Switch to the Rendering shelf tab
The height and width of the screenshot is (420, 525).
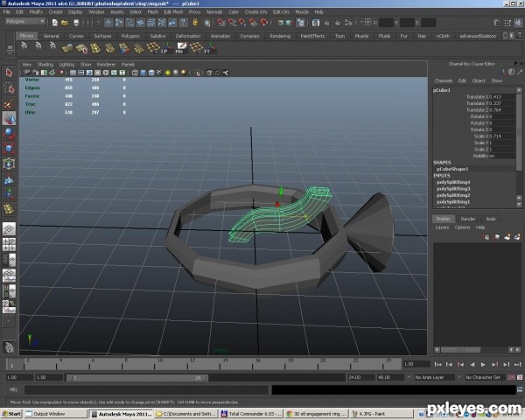[x=280, y=36]
